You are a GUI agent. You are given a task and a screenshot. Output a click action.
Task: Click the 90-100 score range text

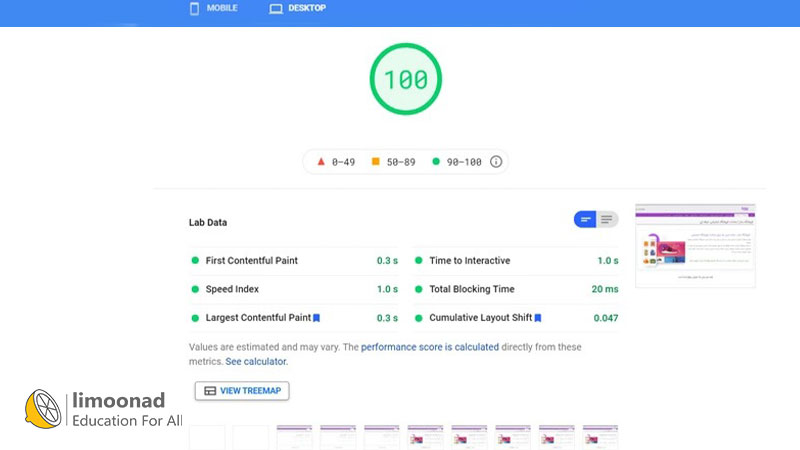click(x=464, y=162)
